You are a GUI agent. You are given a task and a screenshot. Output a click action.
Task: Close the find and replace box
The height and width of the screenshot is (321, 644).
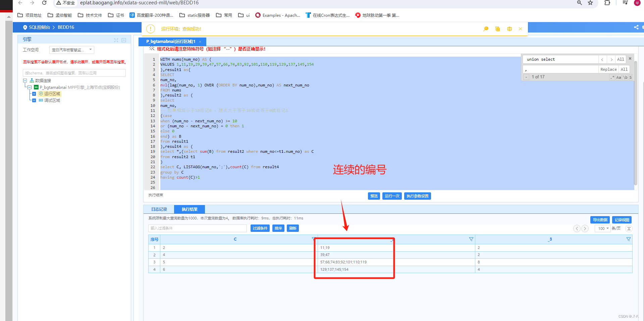click(x=630, y=59)
